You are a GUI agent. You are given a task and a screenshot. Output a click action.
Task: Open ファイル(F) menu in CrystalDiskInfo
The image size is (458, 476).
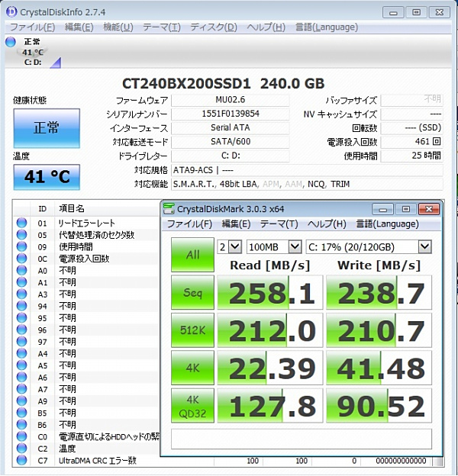tap(31, 27)
